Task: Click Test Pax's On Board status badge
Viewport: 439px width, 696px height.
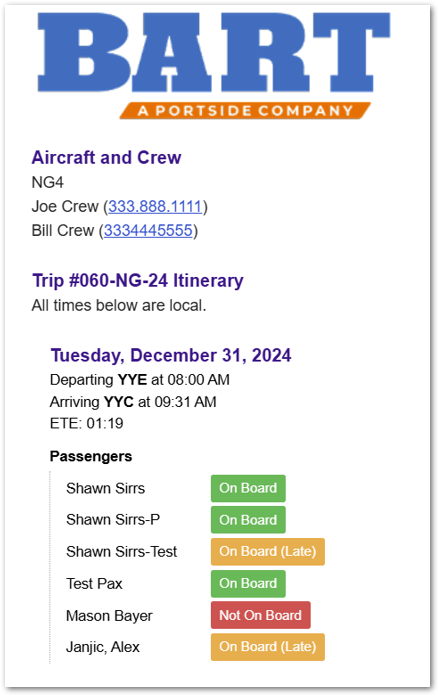Action: 248,584
